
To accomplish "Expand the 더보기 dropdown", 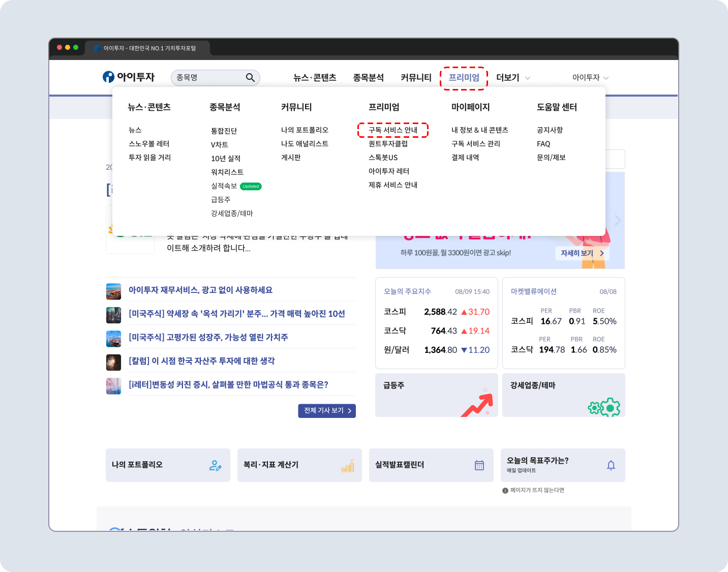I will [513, 77].
